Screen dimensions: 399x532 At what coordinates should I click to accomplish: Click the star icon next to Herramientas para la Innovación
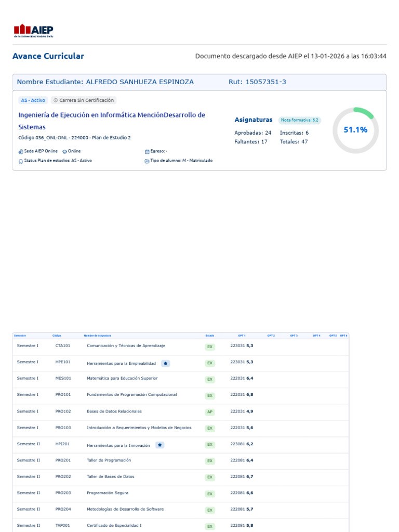pyautogui.click(x=160, y=445)
